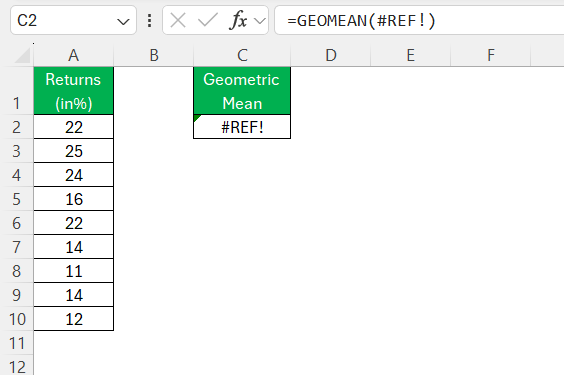
Task: Select column C header
Action: click(x=242, y=55)
